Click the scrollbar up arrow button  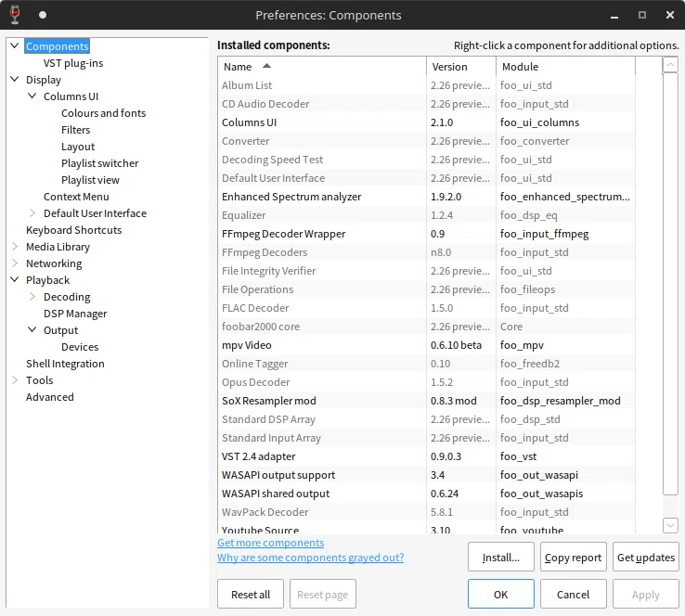(x=670, y=66)
